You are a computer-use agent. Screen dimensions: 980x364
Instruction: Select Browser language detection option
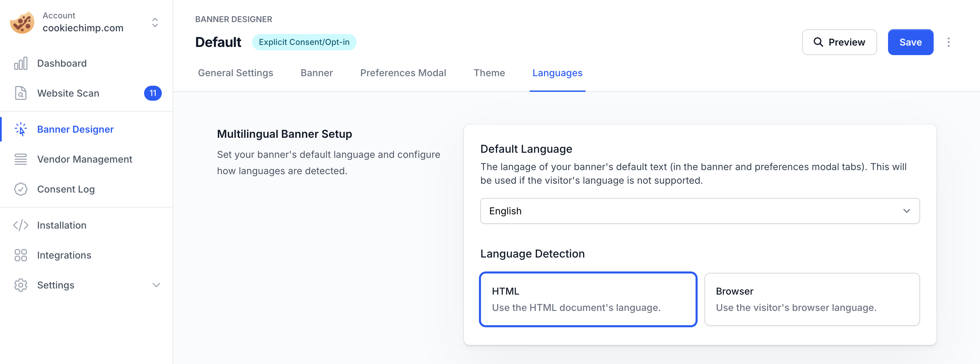[x=812, y=299]
